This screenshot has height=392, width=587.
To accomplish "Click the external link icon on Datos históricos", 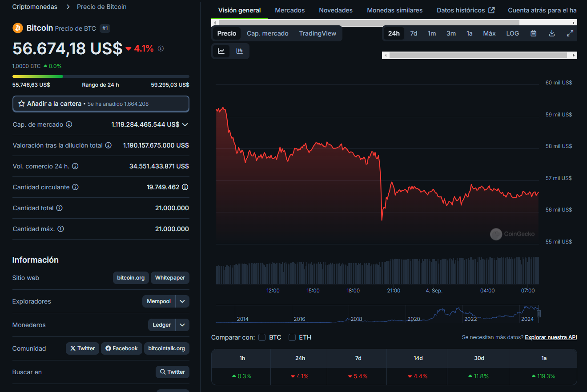I will 491,10.
